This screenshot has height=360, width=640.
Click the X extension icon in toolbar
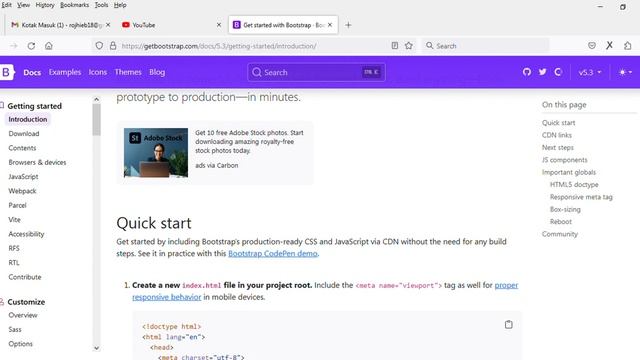pos(609,46)
